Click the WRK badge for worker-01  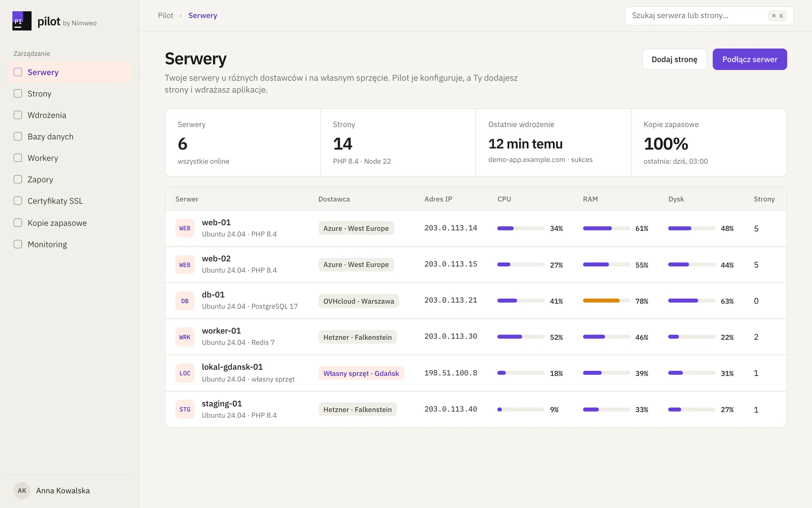coord(185,337)
